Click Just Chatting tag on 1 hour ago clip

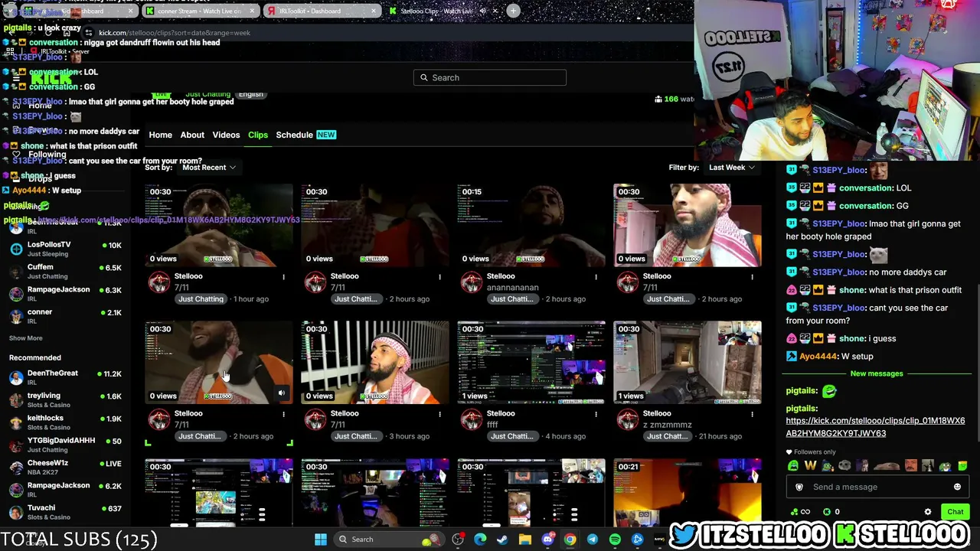201,299
